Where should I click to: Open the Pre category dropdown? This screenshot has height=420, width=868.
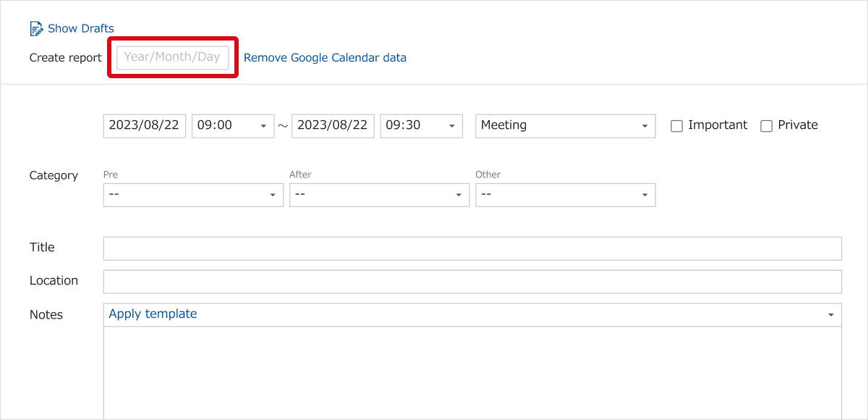(x=193, y=195)
